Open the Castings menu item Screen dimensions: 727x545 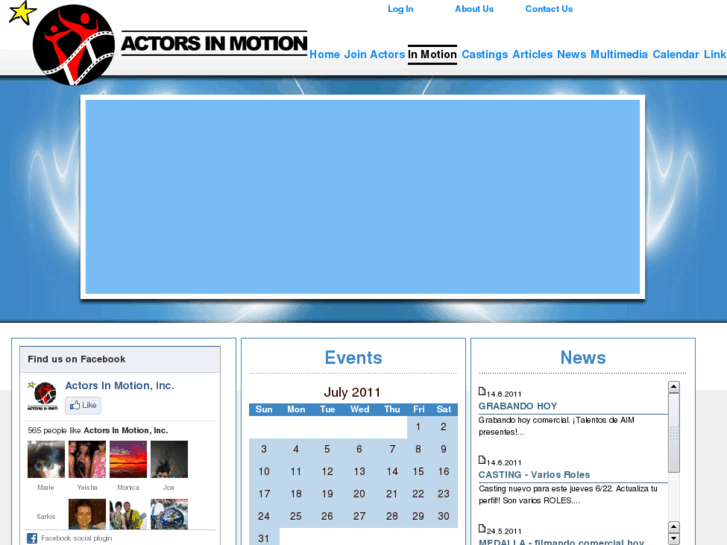point(485,54)
